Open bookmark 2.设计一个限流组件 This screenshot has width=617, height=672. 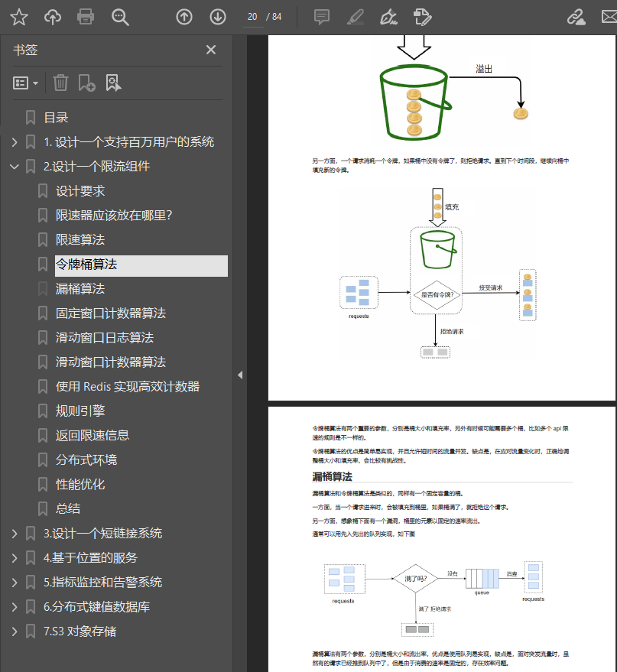(x=97, y=167)
